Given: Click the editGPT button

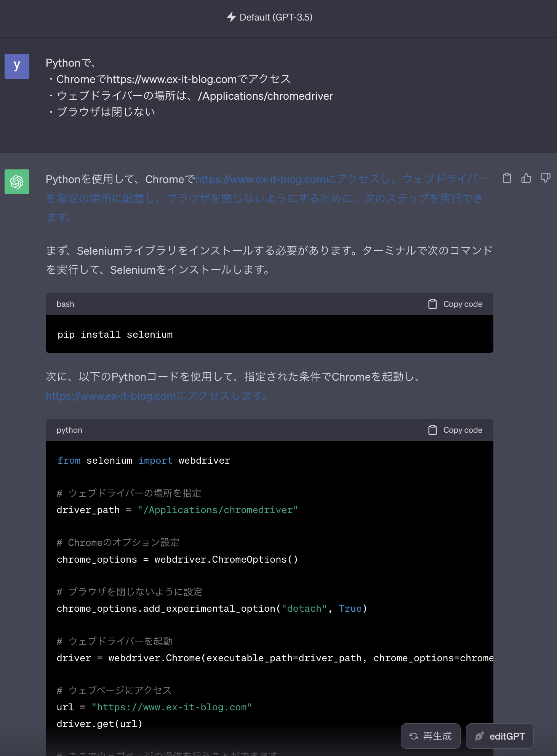Looking at the screenshot, I should pyautogui.click(x=499, y=736).
